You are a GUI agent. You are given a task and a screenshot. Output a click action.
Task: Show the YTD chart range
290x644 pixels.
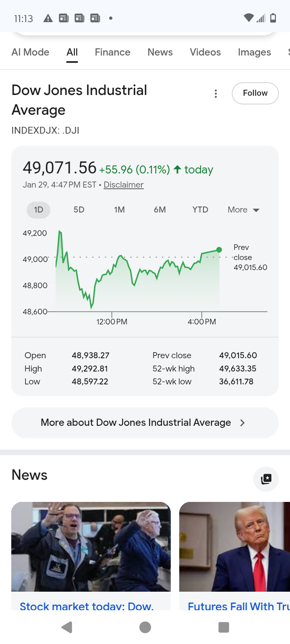(x=200, y=210)
